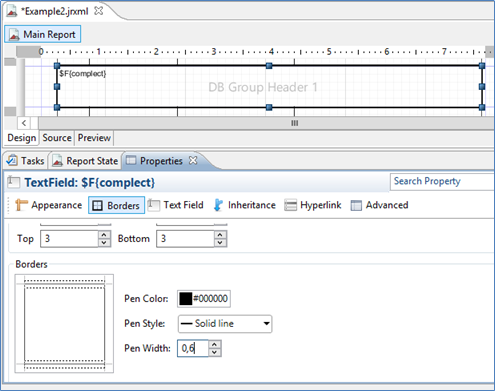This screenshot has width=495, height=391.
Task: Select top border in borders preview
Action: point(64,284)
